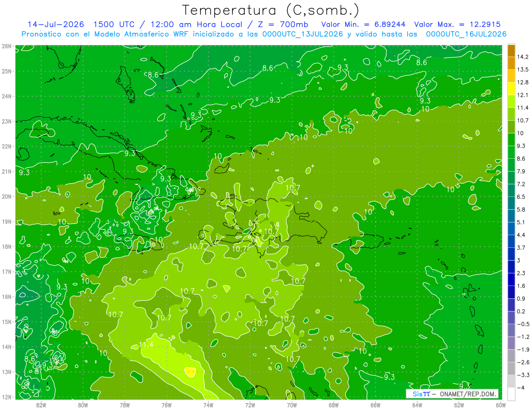Click 'Valor Min. = 6.89244' text
The image size is (532, 411).
point(364,24)
